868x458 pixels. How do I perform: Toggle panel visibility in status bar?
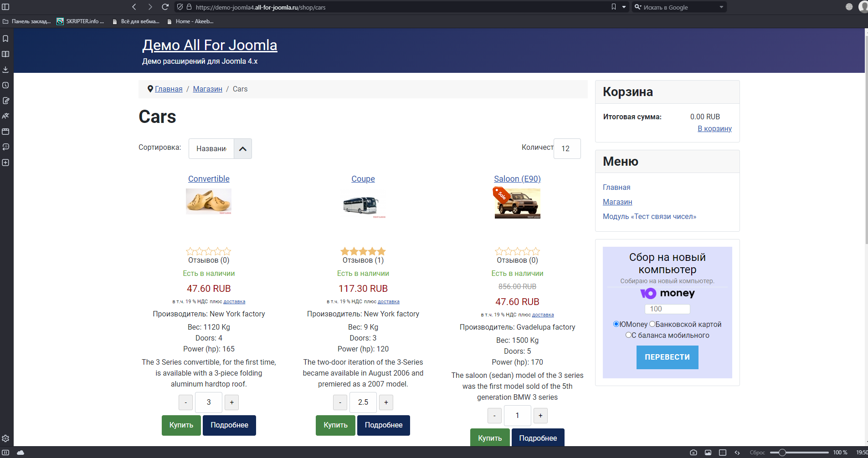(x=5, y=453)
